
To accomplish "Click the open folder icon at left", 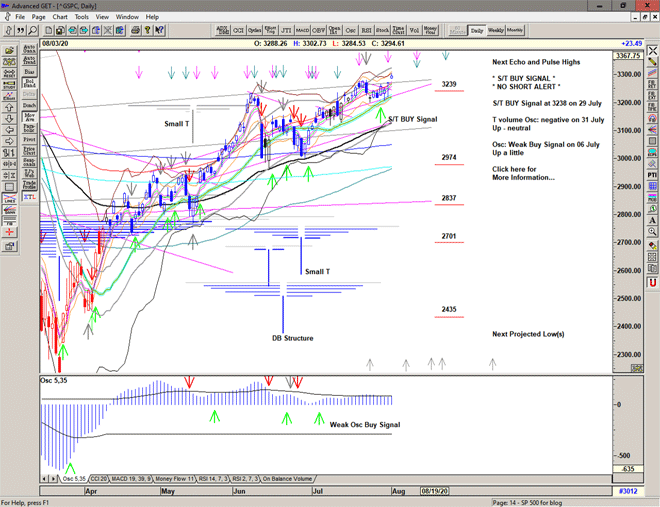I will pyautogui.click(x=9, y=48).
